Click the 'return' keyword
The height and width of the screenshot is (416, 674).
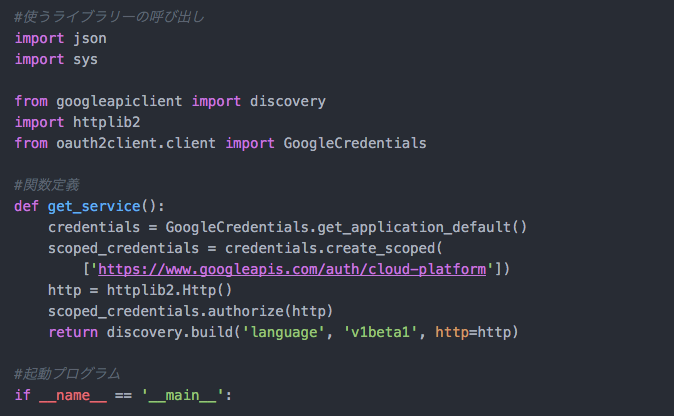click(x=73, y=333)
